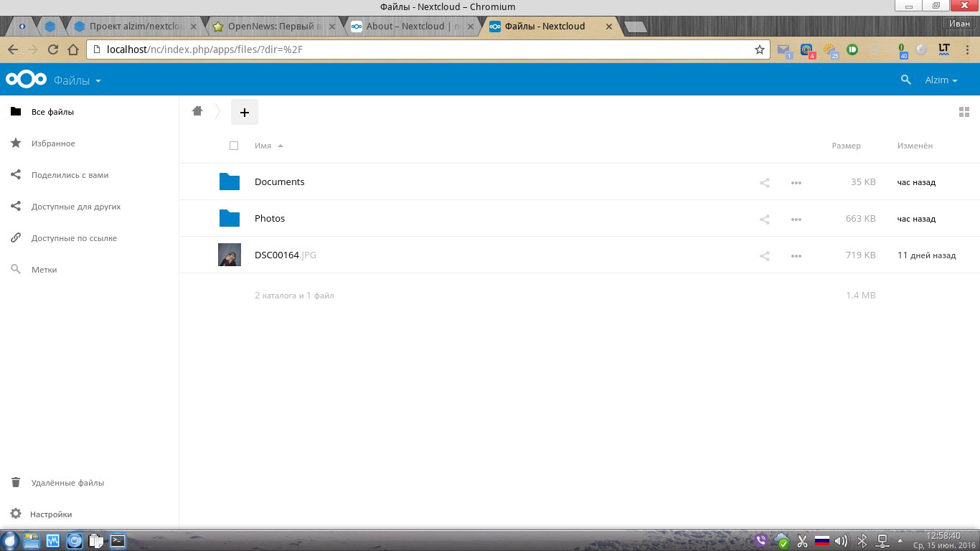
Task: Sort by the Изменён column header
Action: (x=915, y=146)
